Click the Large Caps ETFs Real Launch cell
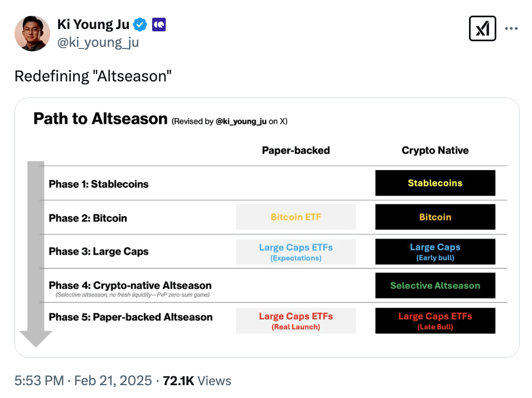Screen dimensions: 532x398 coord(296,321)
